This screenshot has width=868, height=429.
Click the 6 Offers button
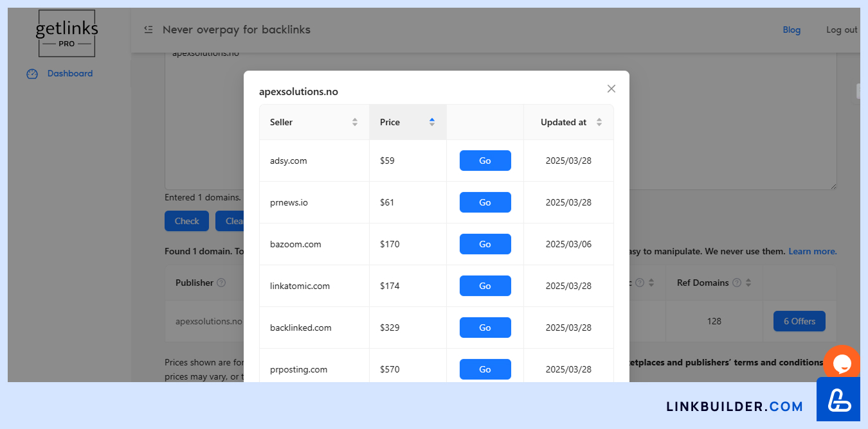pyautogui.click(x=799, y=321)
